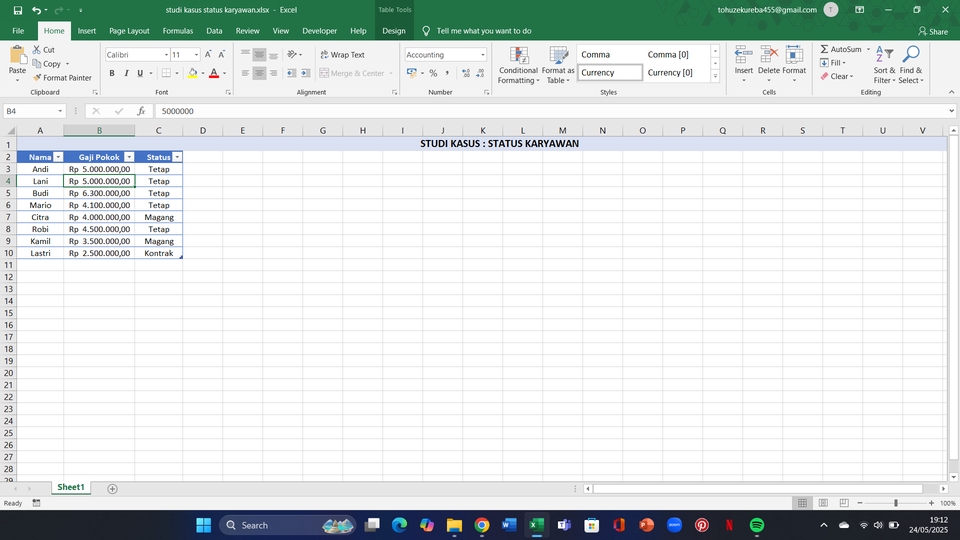The image size is (960, 540).
Task: Switch to the Table Tools Design tab
Action: 394,31
